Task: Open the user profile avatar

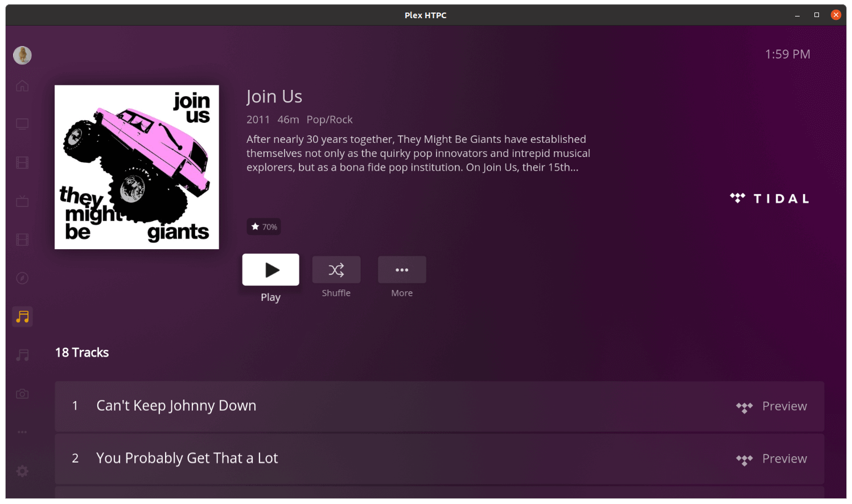Action: [22, 55]
